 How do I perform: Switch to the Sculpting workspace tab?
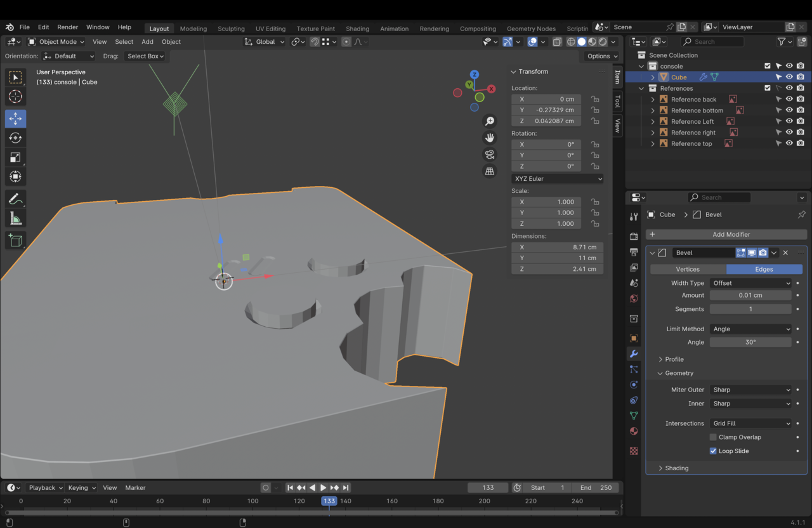coord(231,29)
